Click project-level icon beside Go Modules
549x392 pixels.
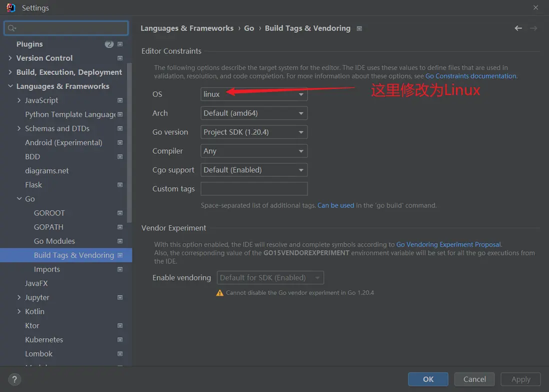pos(120,241)
